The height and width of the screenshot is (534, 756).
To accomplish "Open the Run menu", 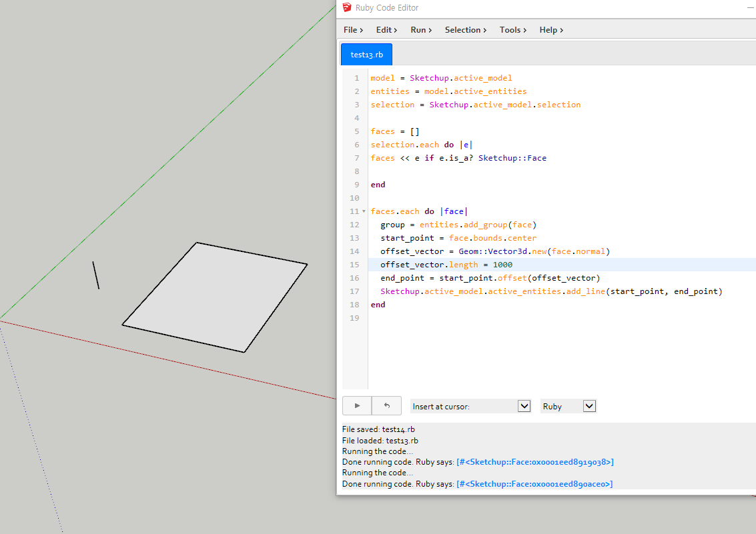I will point(422,30).
